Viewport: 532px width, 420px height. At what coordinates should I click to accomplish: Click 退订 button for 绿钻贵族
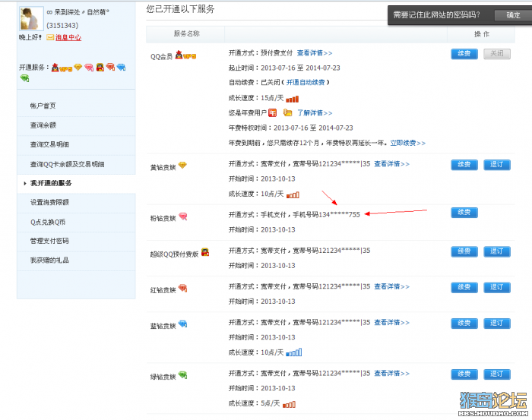[497, 374]
